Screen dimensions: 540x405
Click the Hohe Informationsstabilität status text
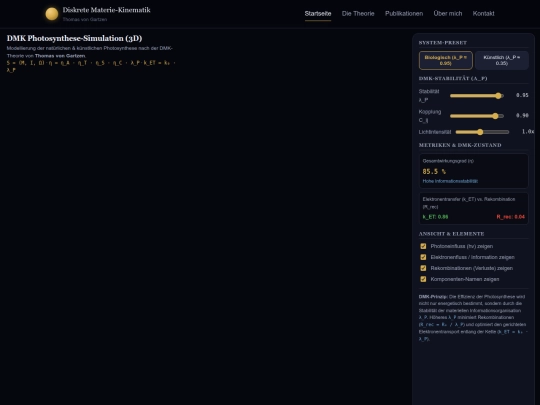pyautogui.click(x=450, y=181)
